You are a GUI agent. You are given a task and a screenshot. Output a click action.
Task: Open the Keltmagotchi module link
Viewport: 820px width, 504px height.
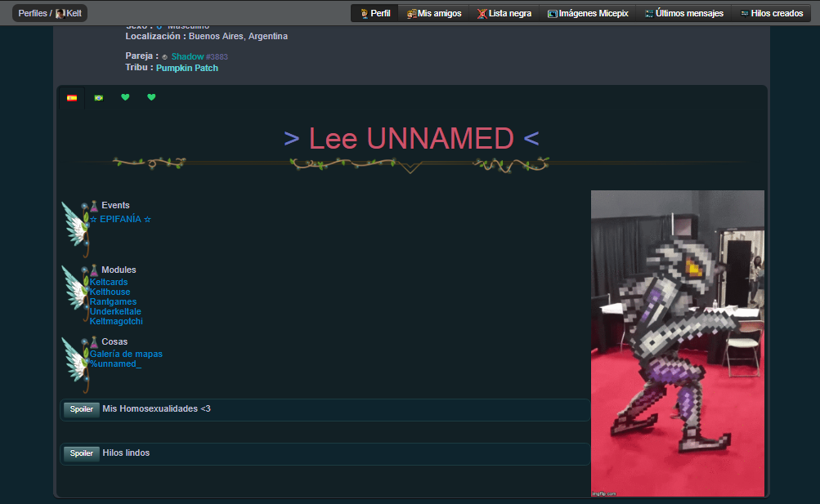tap(116, 322)
